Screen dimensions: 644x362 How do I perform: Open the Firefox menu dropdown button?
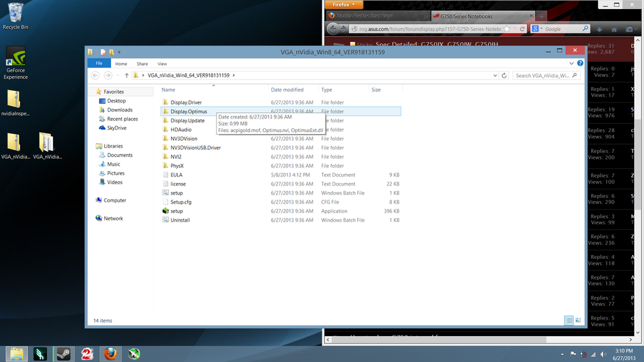tap(344, 5)
